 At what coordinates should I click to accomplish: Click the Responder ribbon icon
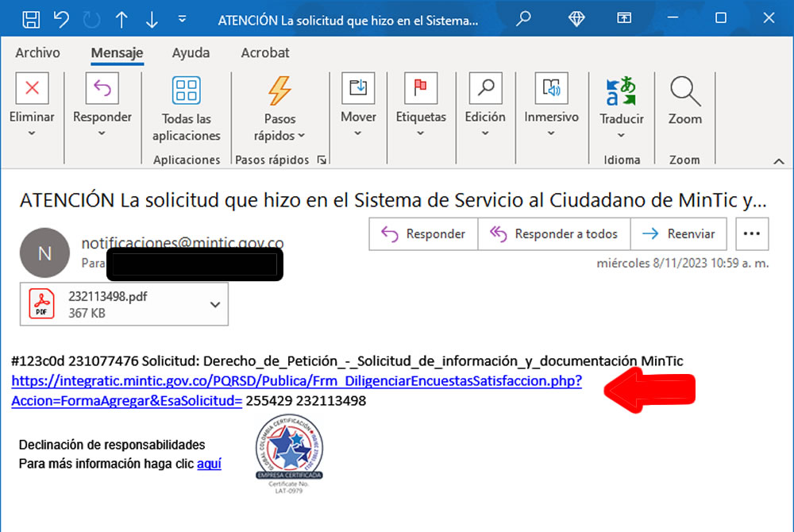(x=102, y=88)
